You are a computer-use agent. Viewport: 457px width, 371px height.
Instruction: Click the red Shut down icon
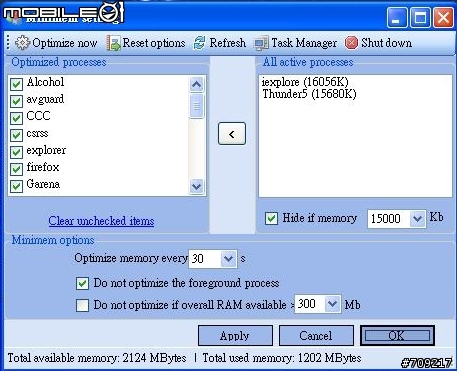pyautogui.click(x=351, y=43)
